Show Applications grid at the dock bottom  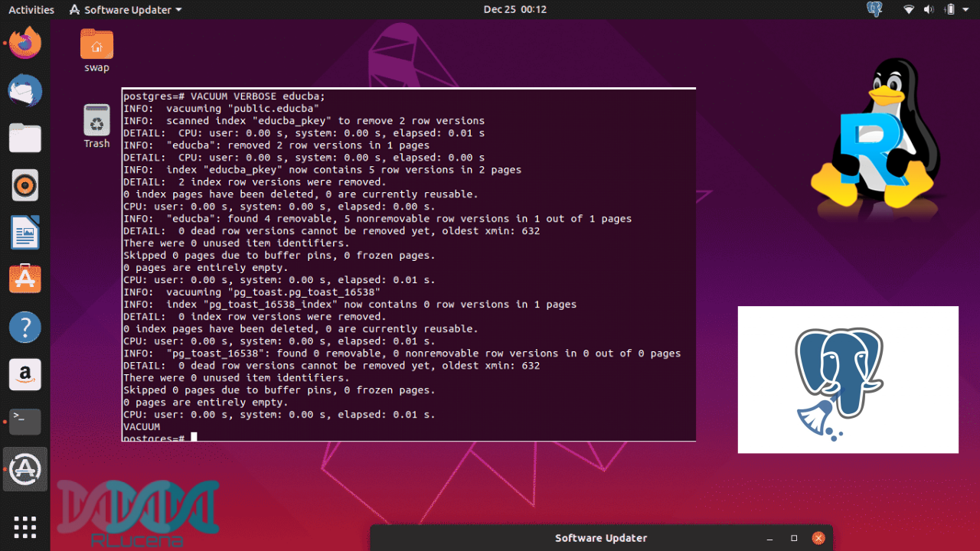coord(25,527)
